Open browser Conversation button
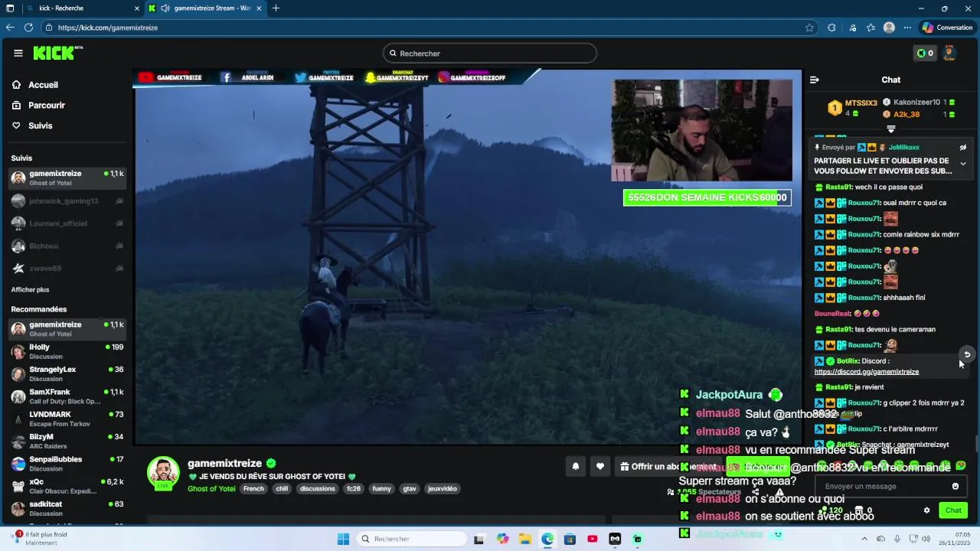Image resolution: width=980 pixels, height=551 pixels. pos(947,28)
